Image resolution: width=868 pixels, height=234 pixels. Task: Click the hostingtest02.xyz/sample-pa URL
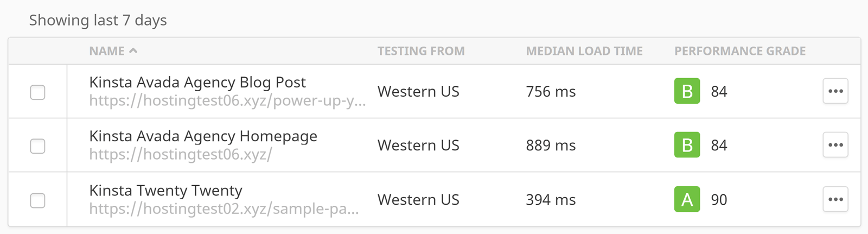(x=224, y=209)
